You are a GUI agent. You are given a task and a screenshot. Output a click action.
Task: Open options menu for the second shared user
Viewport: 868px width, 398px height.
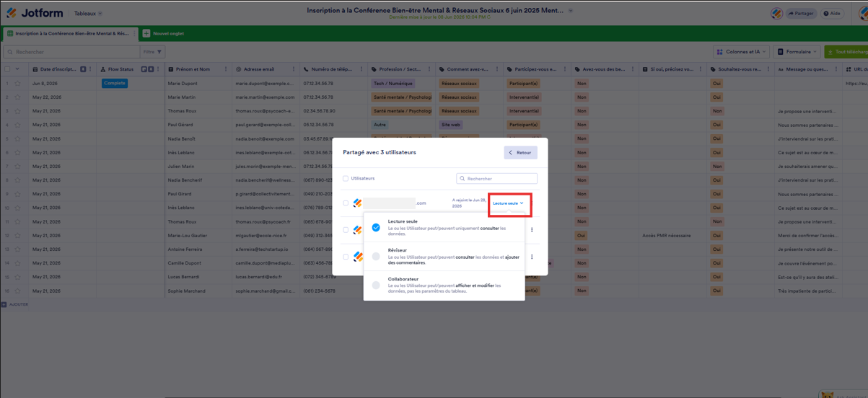[532, 230]
